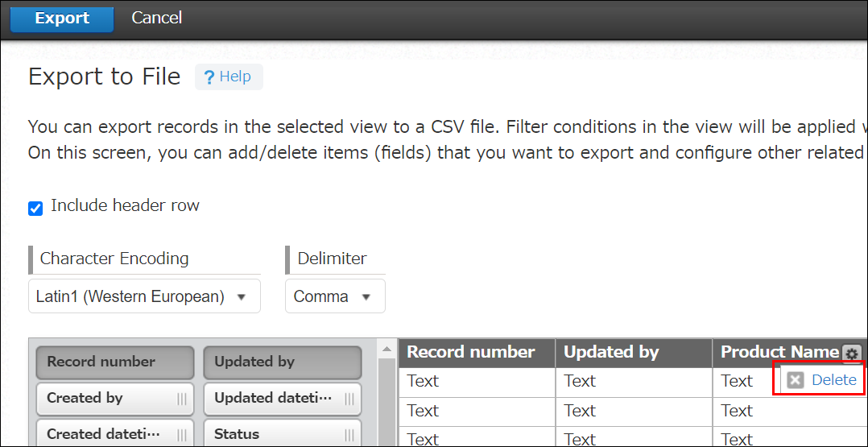Image resolution: width=868 pixels, height=447 pixels.
Task: Select the Record number field item
Action: pos(114,362)
